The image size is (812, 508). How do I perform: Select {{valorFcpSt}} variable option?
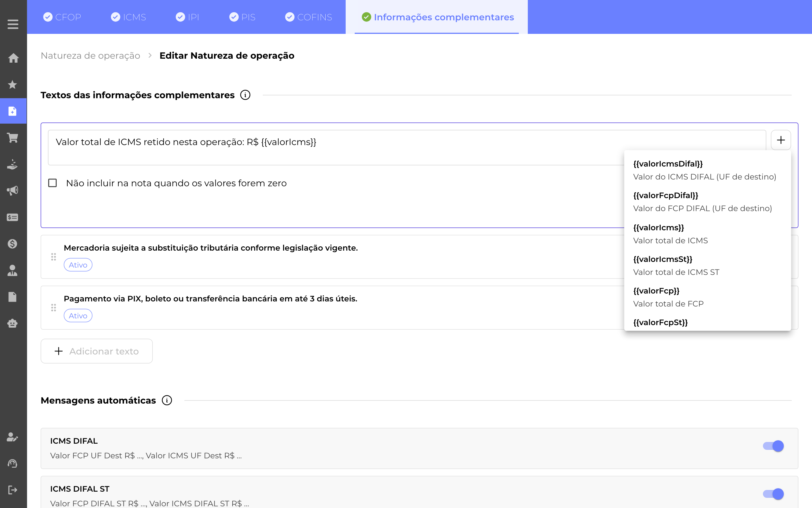(707, 323)
